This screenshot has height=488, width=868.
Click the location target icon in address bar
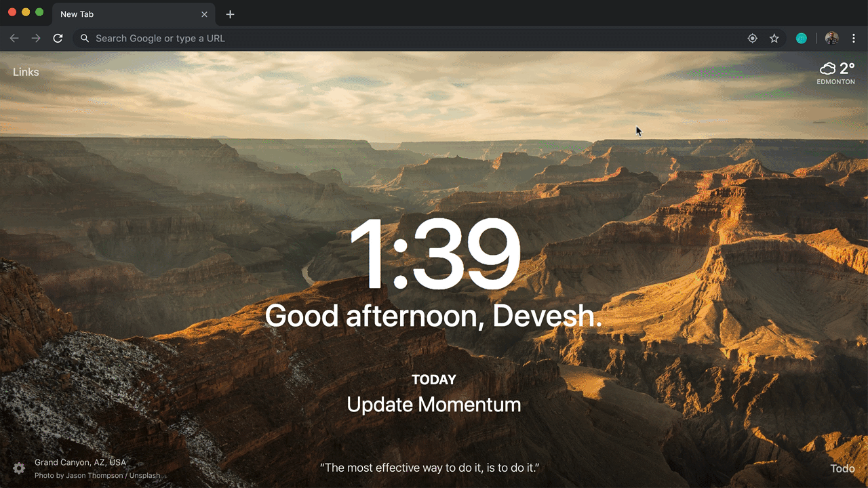point(752,39)
